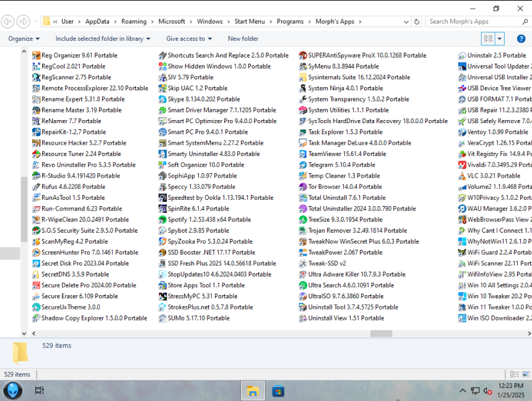532x401 pixels.
Task: Click the SUPERAntiSpyware ProX icon
Action: pos(303,56)
